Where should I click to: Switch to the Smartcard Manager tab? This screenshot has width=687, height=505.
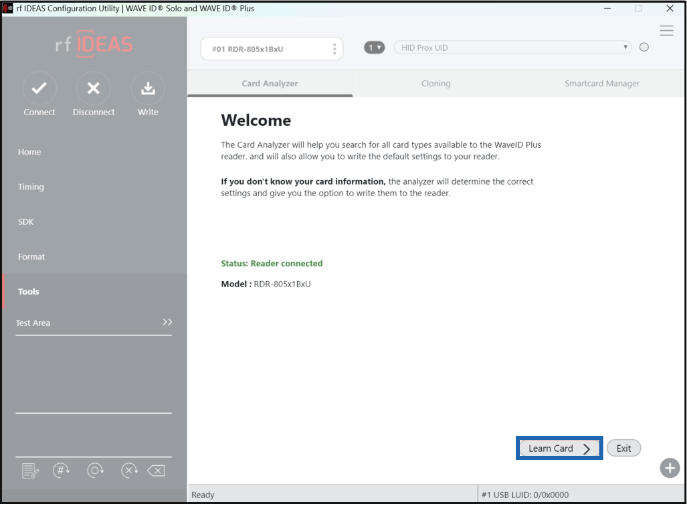coord(602,83)
